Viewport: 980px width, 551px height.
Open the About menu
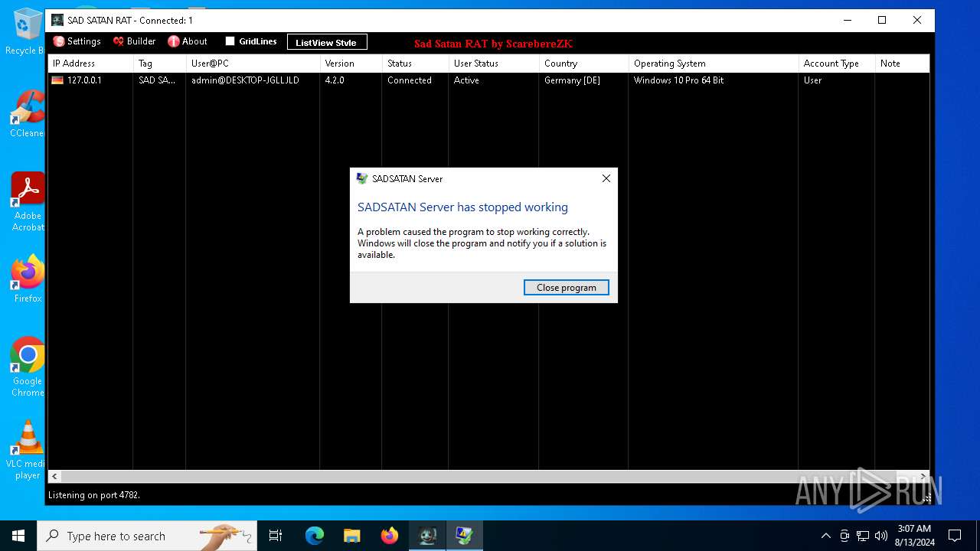[188, 41]
